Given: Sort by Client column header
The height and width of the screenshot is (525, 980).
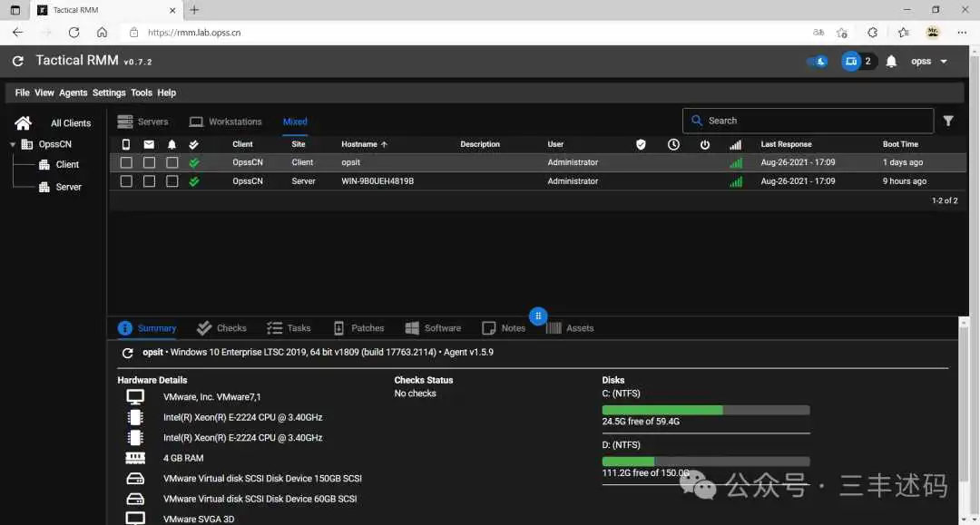Looking at the screenshot, I should [x=242, y=144].
